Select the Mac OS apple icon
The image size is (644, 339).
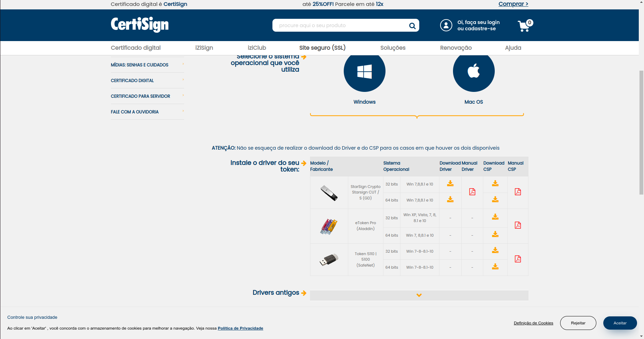[x=474, y=71]
